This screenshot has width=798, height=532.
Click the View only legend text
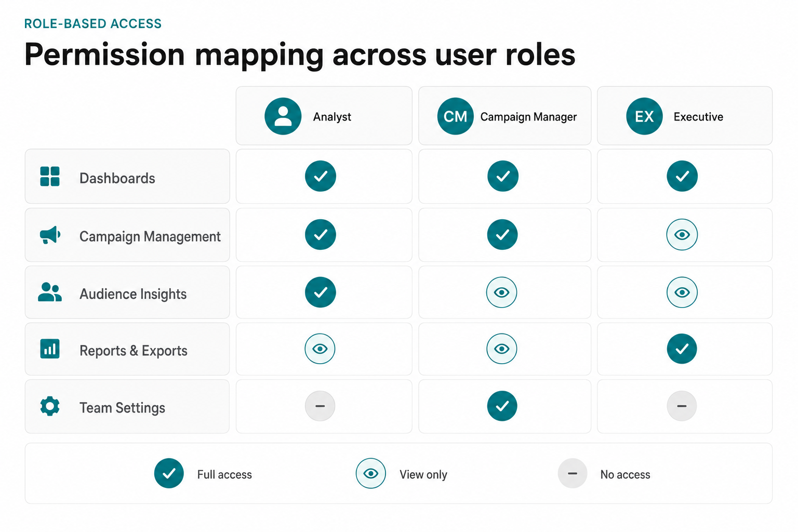point(423,475)
